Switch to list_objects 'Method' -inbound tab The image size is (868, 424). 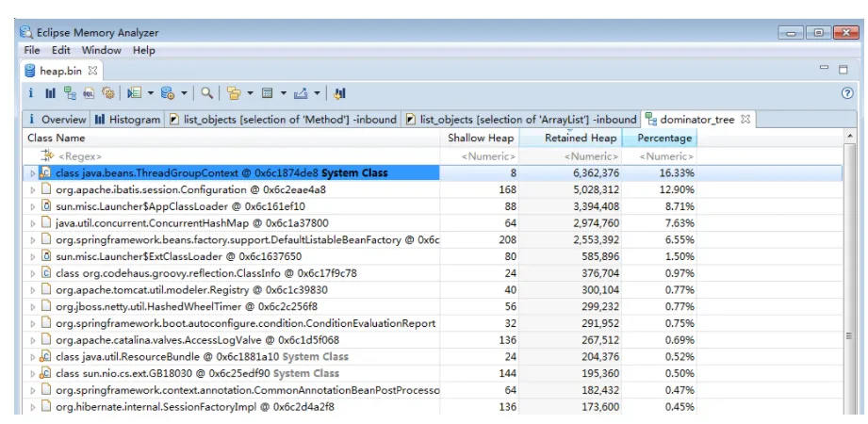(283, 119)
